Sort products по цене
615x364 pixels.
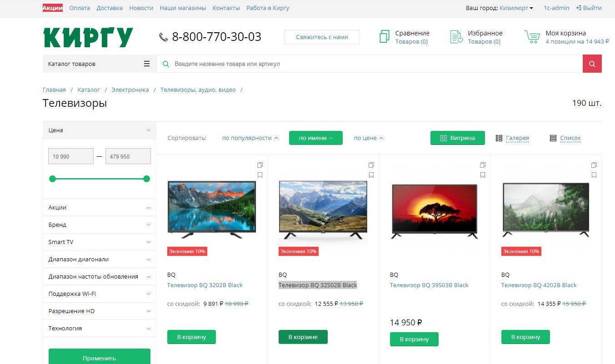pyautogui.click(x=369, y=138)
